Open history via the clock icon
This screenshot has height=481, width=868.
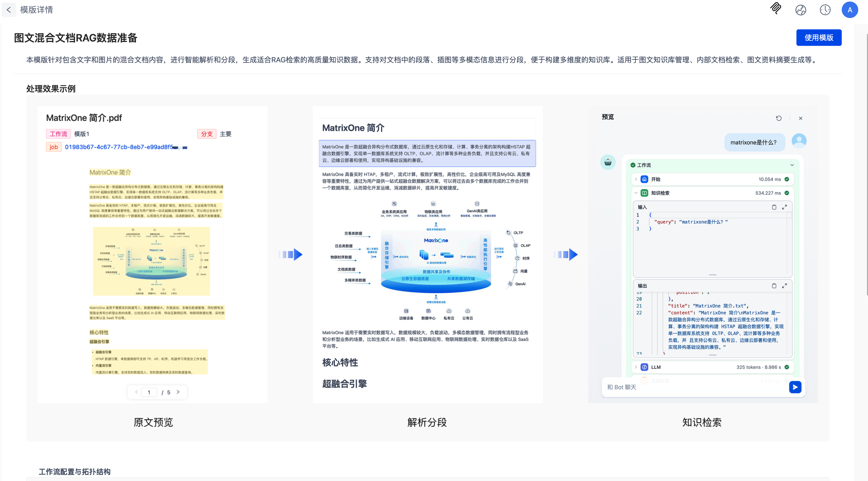(x=825, y=10)
